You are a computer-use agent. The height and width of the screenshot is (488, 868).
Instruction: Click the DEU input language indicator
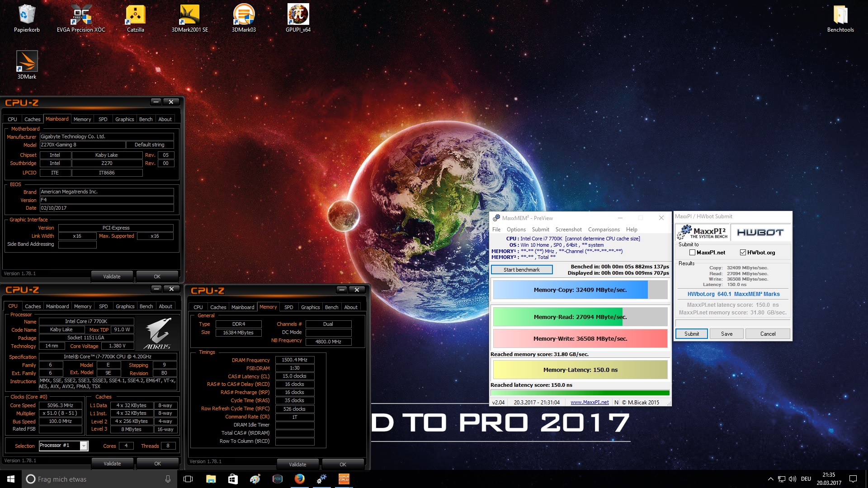tap(806, 479)
